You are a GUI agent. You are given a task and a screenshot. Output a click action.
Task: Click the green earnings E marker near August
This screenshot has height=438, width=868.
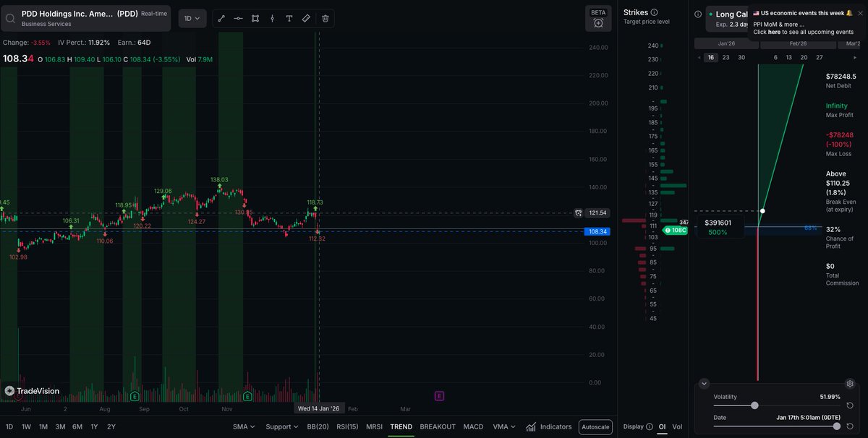(134, 396)
